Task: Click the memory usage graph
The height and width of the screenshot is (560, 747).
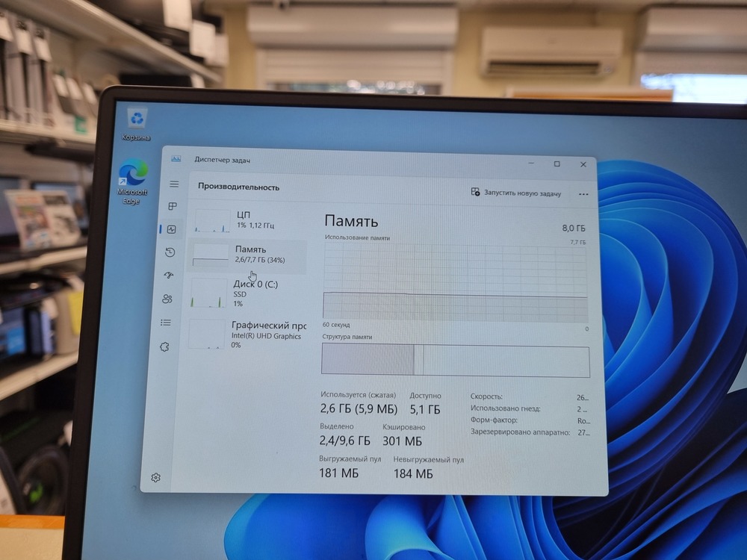Action: click(x=455, y=282)
